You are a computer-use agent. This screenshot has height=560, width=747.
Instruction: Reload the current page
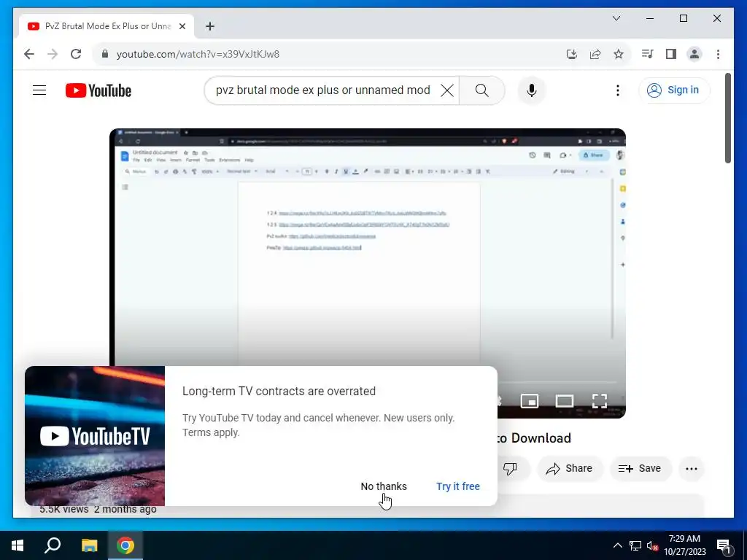pyautogui.click(x=76, y=54)
